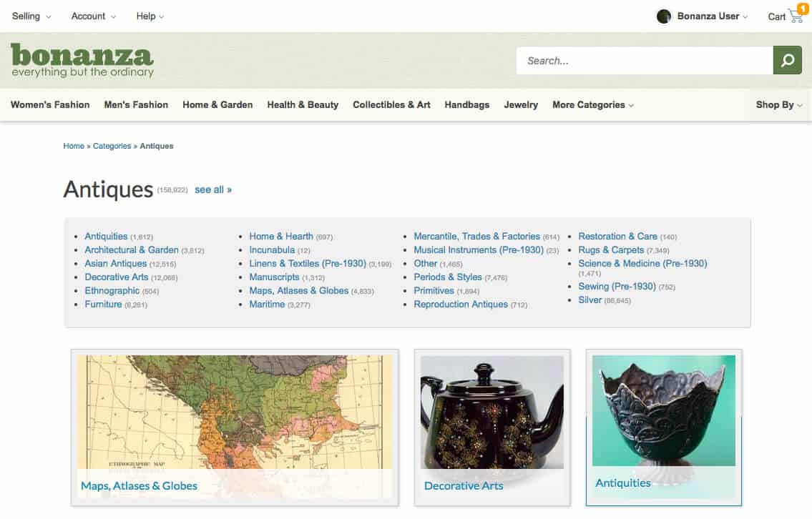
Task: Click the Home breadcrumb link
Action: (74, 146)
